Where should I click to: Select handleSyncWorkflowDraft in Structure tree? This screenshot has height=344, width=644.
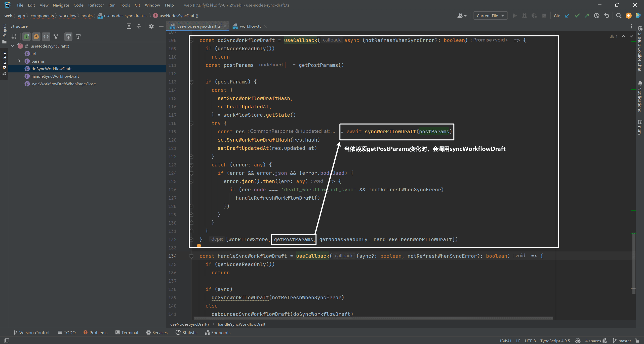point(55,76)
